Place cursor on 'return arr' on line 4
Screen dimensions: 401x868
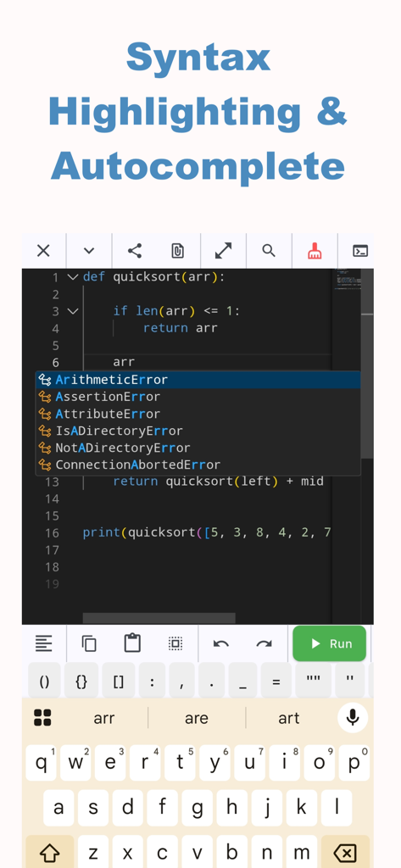(x=180, y=328)
